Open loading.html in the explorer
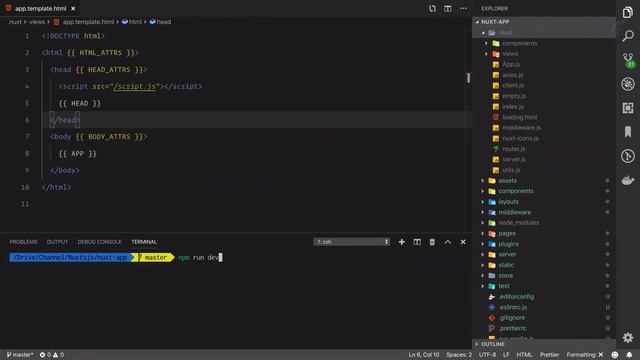The width and height of the screenshot is (640, 360). coord(544,117)
